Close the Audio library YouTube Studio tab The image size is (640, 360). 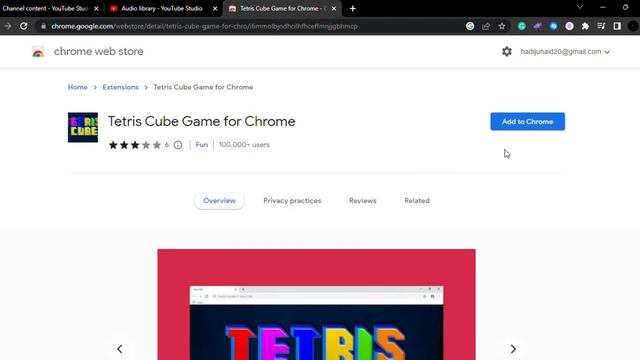(215, 9)
